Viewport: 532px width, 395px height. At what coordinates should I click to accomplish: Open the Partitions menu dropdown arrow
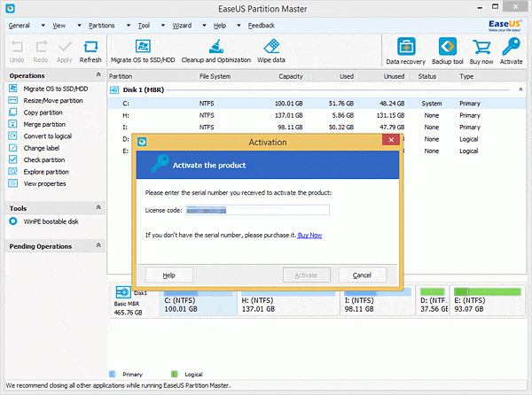coord(129,26)
